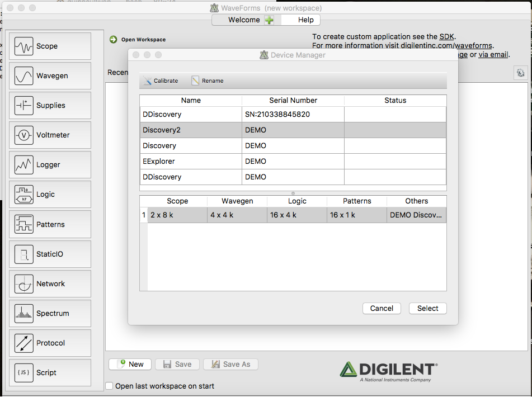Viewport: 532px width, 397px height.
Task: Click the Serial Number column header
Action: tap(293, 100)
